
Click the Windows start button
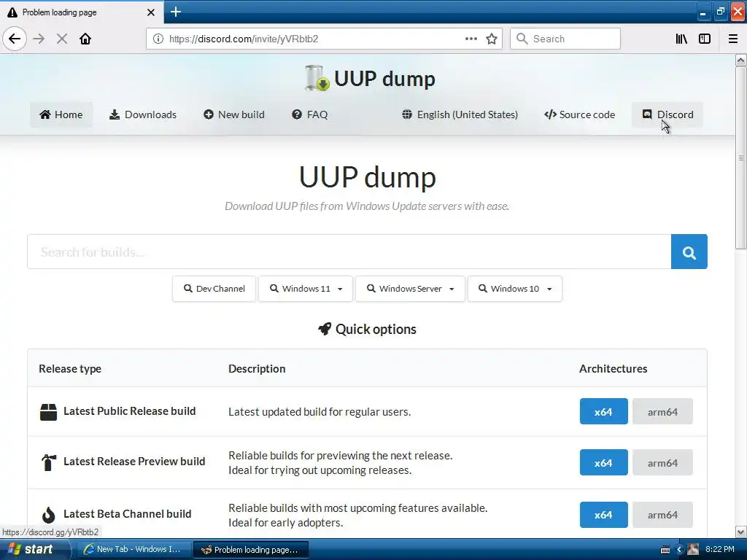(34, 549)
